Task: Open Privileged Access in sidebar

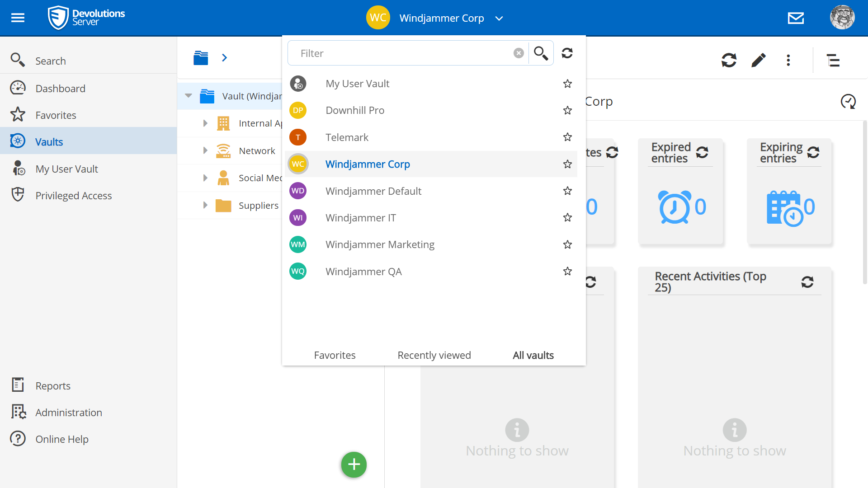Action: pyautogui.click(x=74, y=196)
